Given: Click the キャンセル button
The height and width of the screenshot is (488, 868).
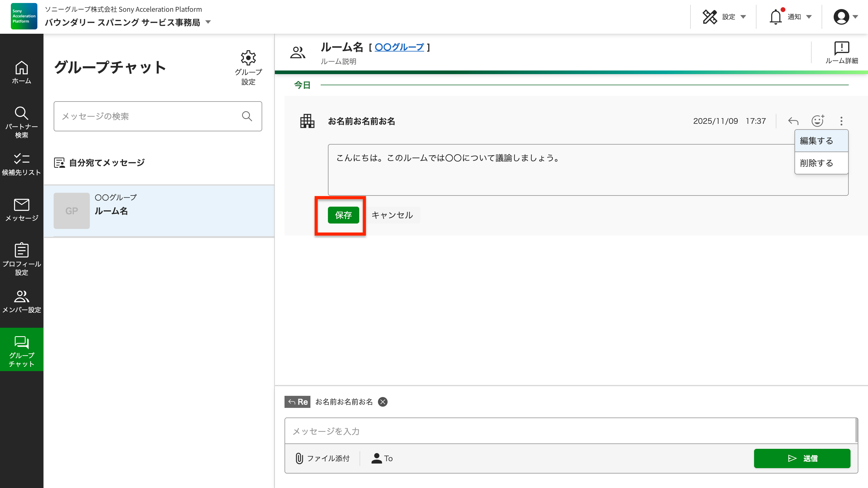Looking at the screenshot, I should (x=392, y=215).
